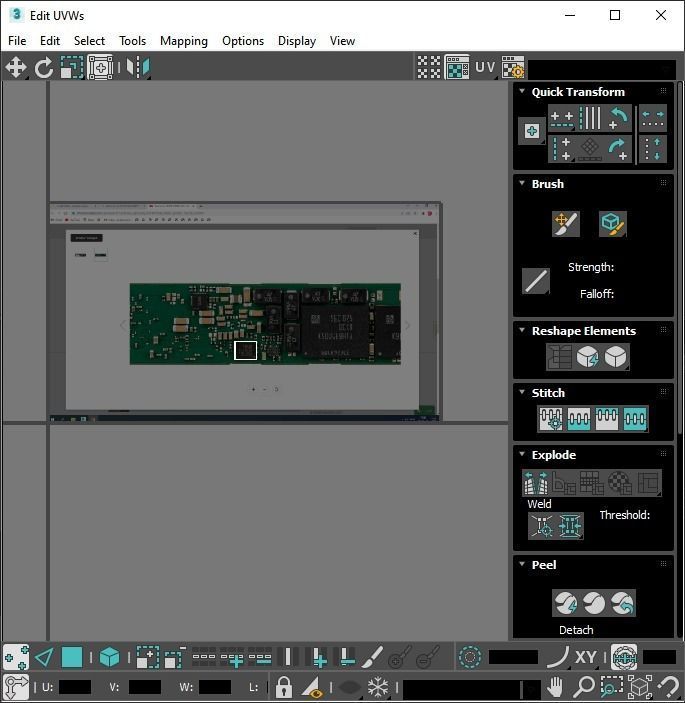
Task: Collapse the Brush rollout
Action: [x=522, y=183]
